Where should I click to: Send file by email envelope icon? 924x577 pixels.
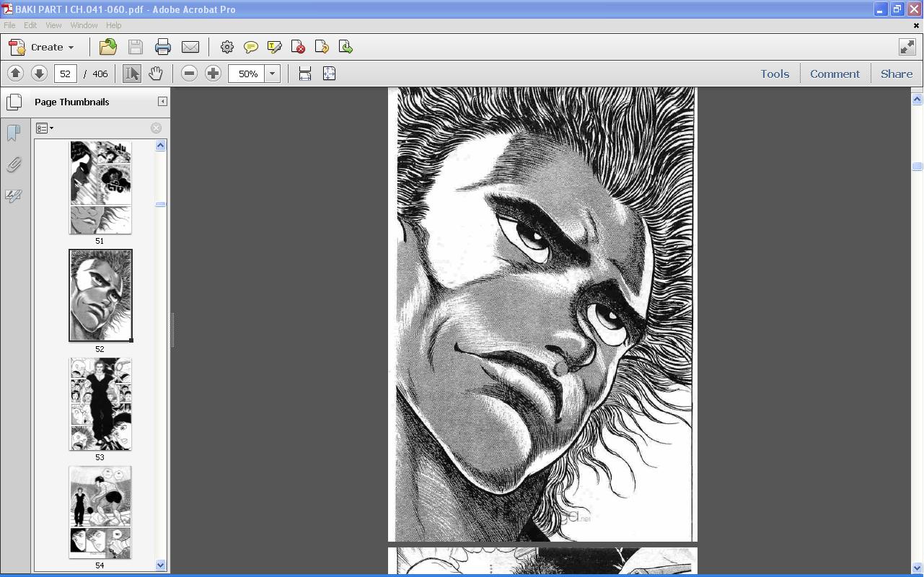[190, 47]
